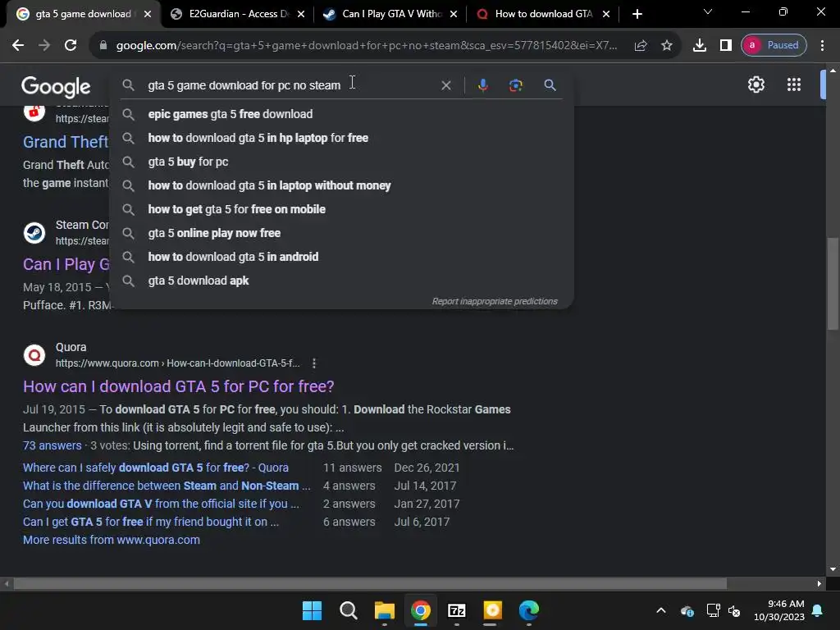The width and height of the screenshot is (840, 630).
Task: Click the forward navigation arrow
Action: coord(44,46)
